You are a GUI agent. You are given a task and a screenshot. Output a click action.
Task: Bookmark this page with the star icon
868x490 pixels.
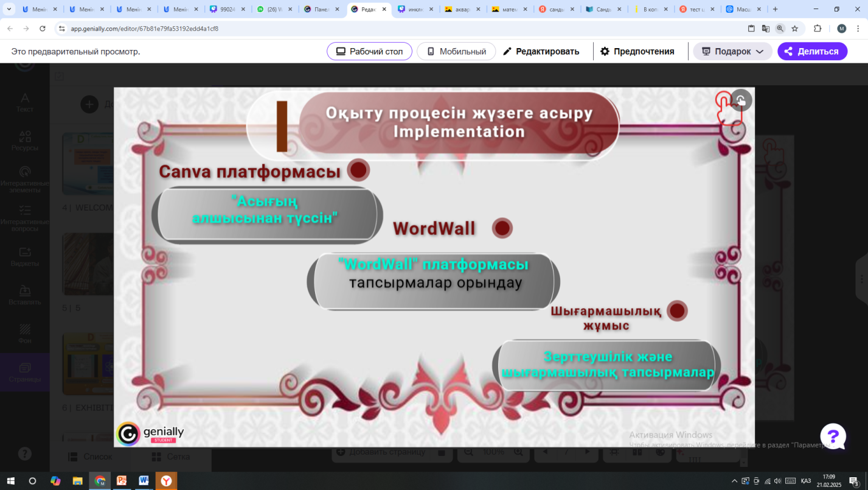point(794,29)
